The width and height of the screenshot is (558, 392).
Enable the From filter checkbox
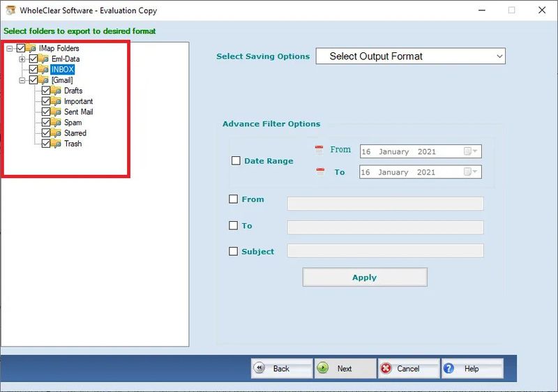pyautogui.click(x=233, y=199)
